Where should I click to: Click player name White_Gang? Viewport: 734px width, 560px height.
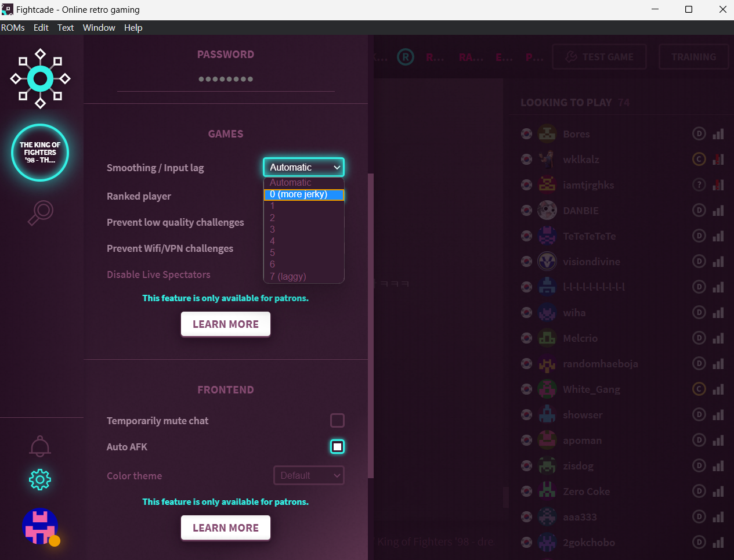pyautogui.click(x=591, y=389)
